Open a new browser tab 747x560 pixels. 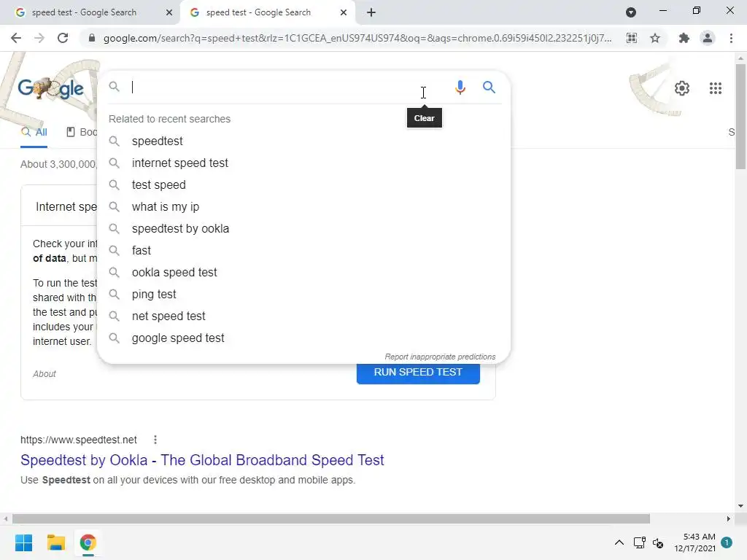[x=371, y=12]
